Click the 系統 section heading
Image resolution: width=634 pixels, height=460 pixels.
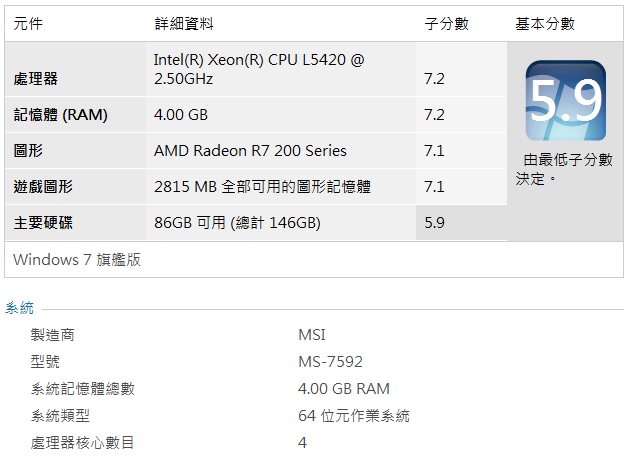point(19,308)
